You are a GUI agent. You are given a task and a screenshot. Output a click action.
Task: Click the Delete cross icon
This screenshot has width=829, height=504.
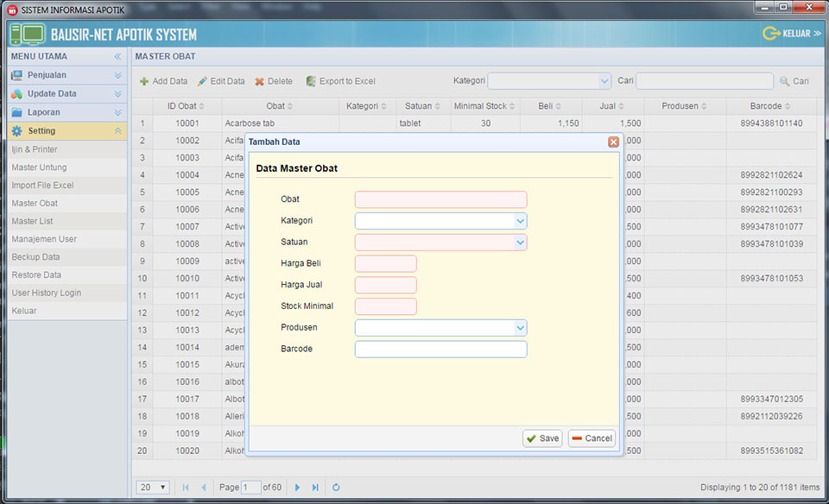pyautogui.click(x=259, y=81)
